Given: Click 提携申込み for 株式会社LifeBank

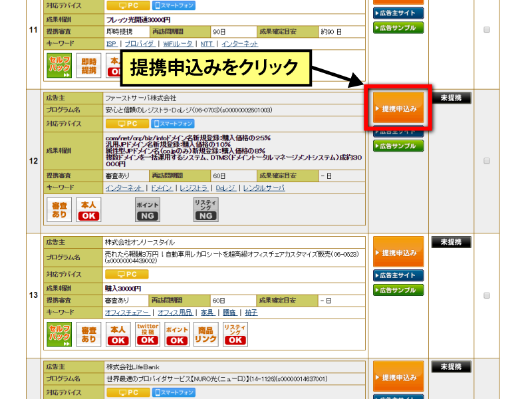Looking at the screenshot, I should 398,378.
